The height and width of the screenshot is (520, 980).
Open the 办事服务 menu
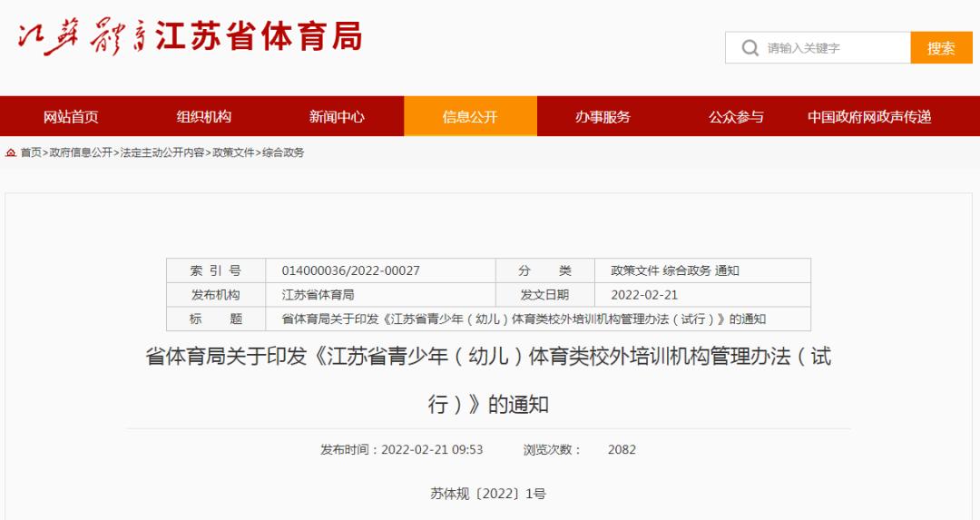click(603, 117)
